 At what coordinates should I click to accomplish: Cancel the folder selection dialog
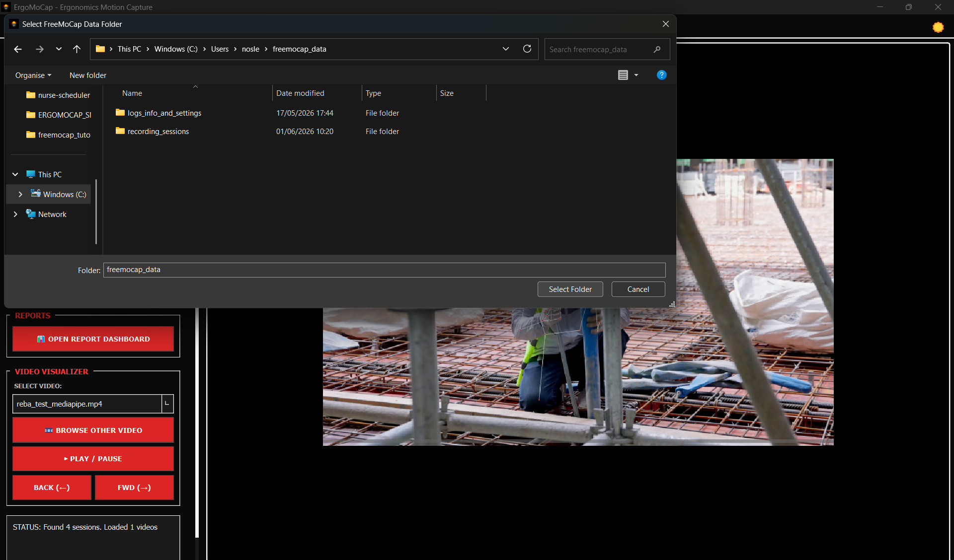(x=638, y=289)
